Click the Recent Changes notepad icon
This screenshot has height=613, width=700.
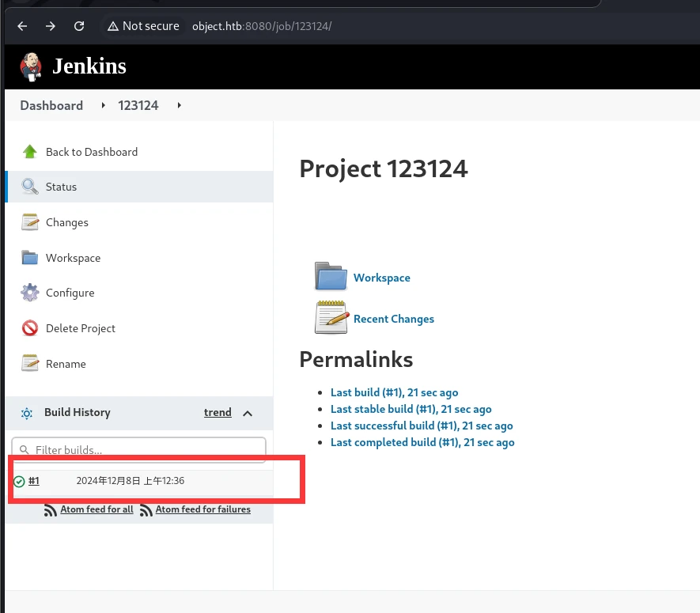(331, 317)
